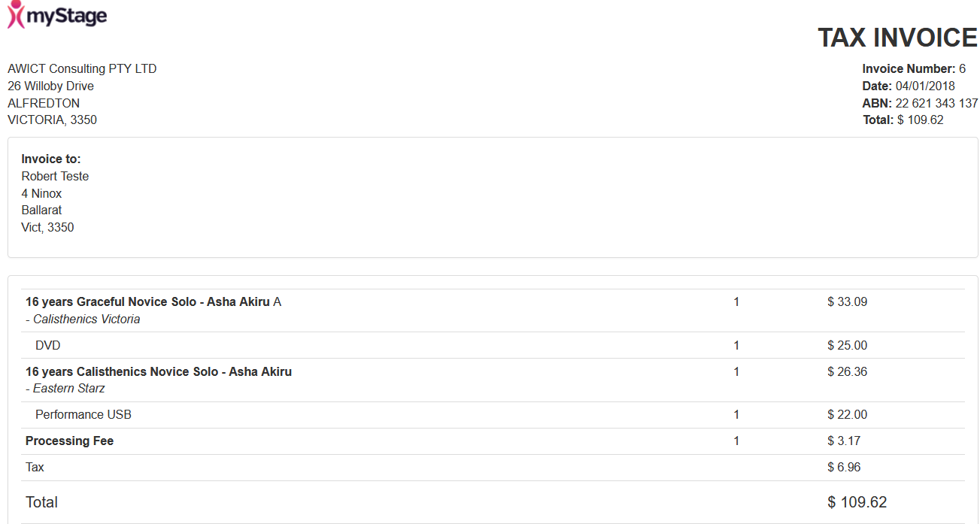Select the TAX INVOICE heading
The width and height of the screenshot is (980, 524).
897,38
